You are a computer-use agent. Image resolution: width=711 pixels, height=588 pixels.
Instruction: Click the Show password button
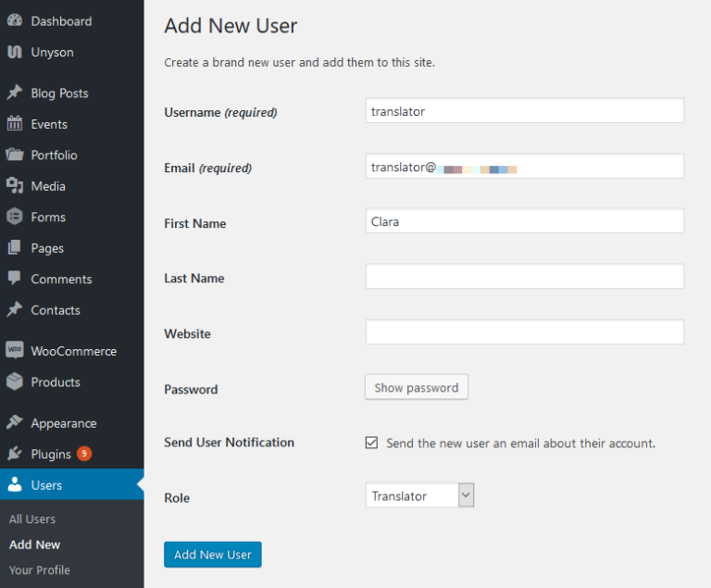point(417,388)
